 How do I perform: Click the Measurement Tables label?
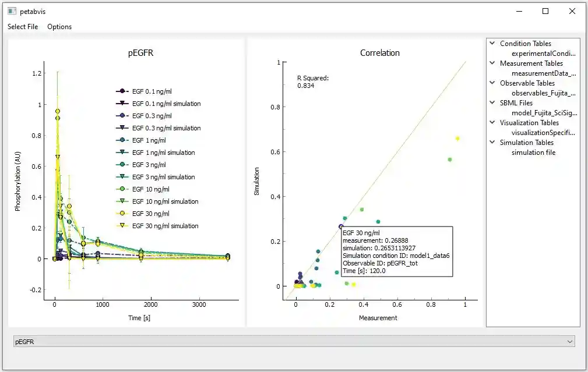[531, 63]
